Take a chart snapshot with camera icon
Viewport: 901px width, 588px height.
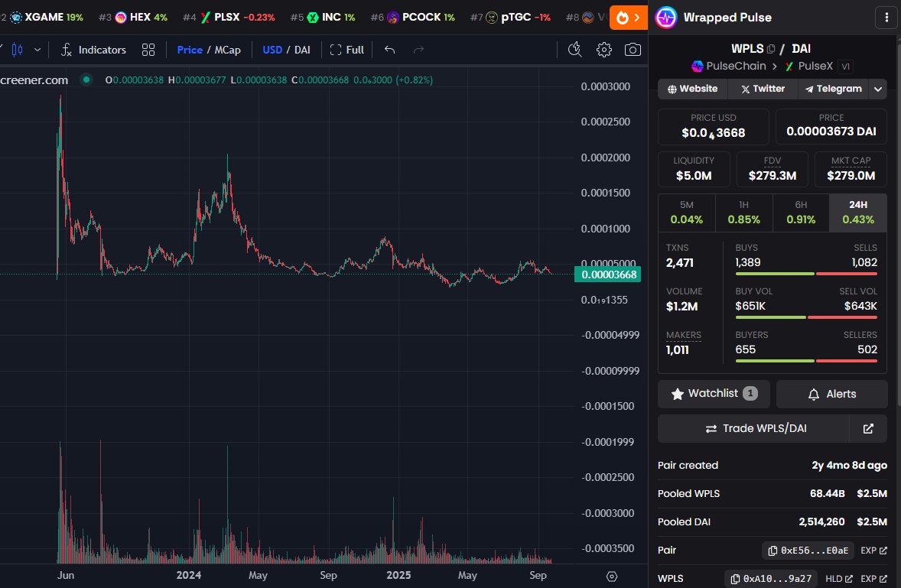(633, 50)
